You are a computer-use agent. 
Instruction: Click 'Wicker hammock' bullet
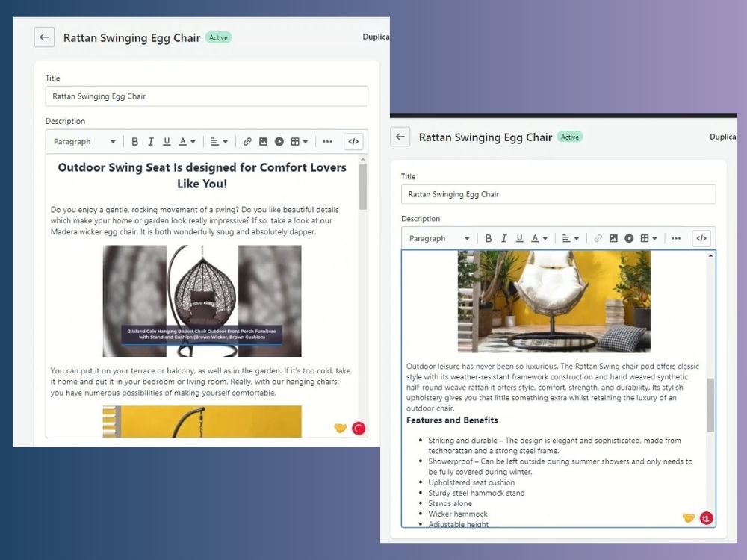(x=457, y=514)
